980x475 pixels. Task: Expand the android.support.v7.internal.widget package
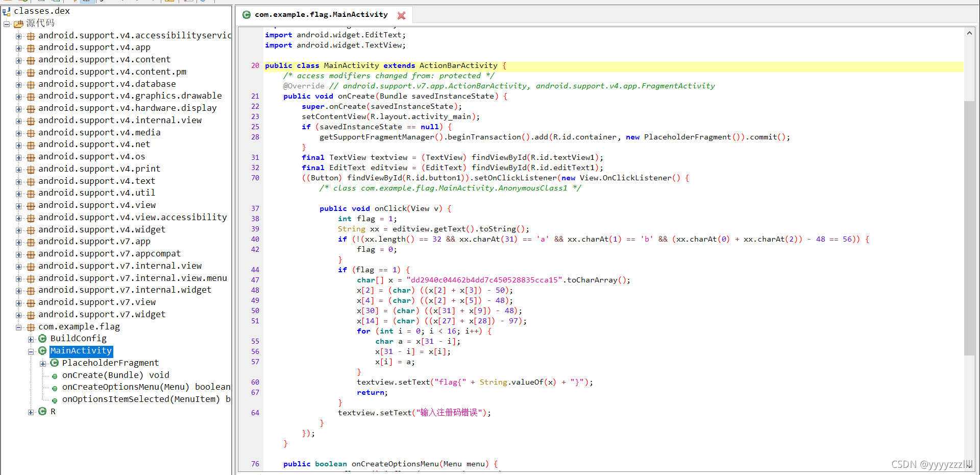[x=19, y=291]
